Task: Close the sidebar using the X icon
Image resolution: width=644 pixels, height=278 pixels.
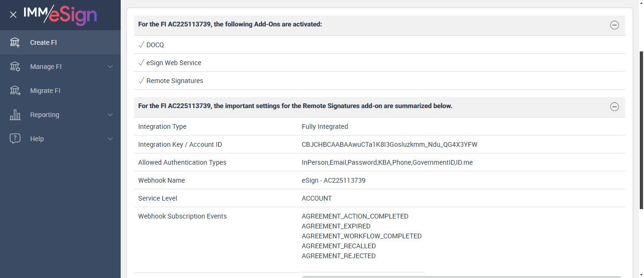Action: point(13,15)
